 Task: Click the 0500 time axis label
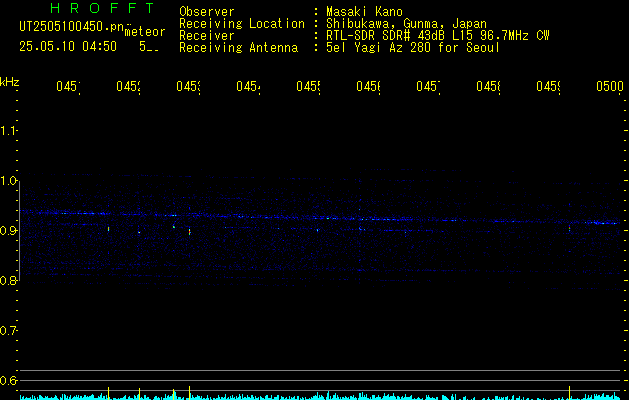coord(610,86)
